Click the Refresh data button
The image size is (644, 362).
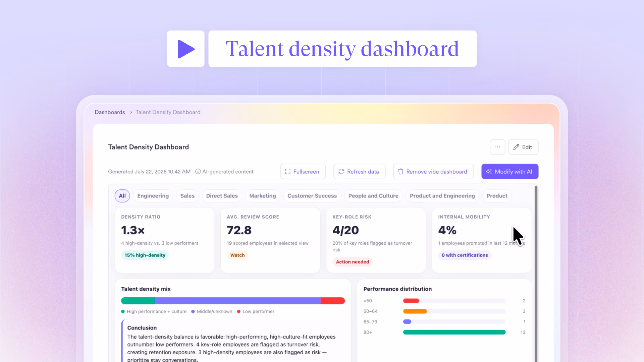(x=359, y=171)
